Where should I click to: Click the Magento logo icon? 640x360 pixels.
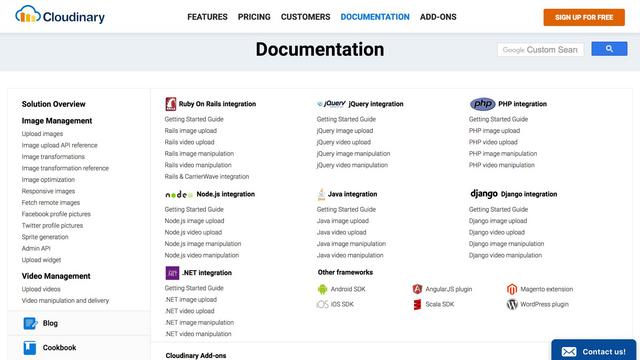point(512,289)
